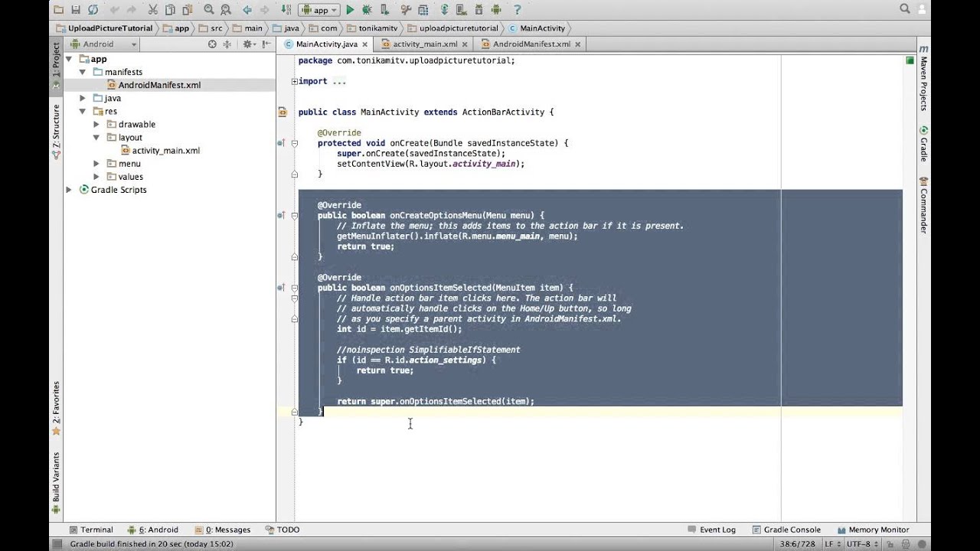
Task: Click the Hide project panel icon
Action: click(265, 44)
